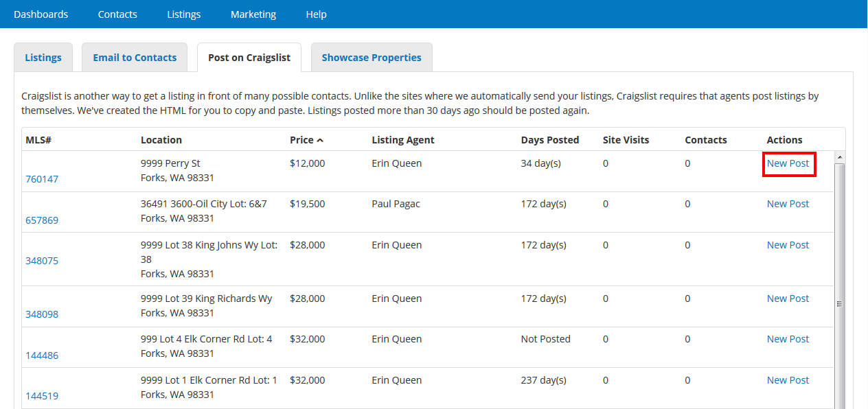This screenshot has height=409, width=868.
Task: Click the $19,500 price cell
Action: tap(308, 204)
